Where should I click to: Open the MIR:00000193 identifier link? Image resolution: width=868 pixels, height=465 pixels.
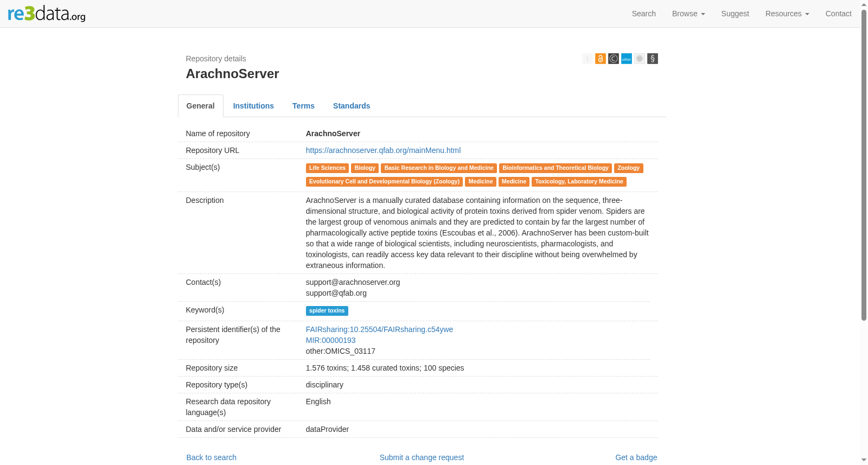click(330, 340)
